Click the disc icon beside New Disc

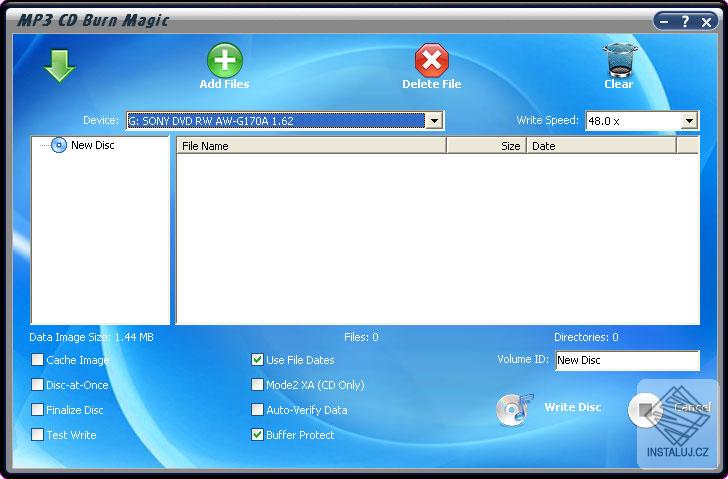click(59, 145)
